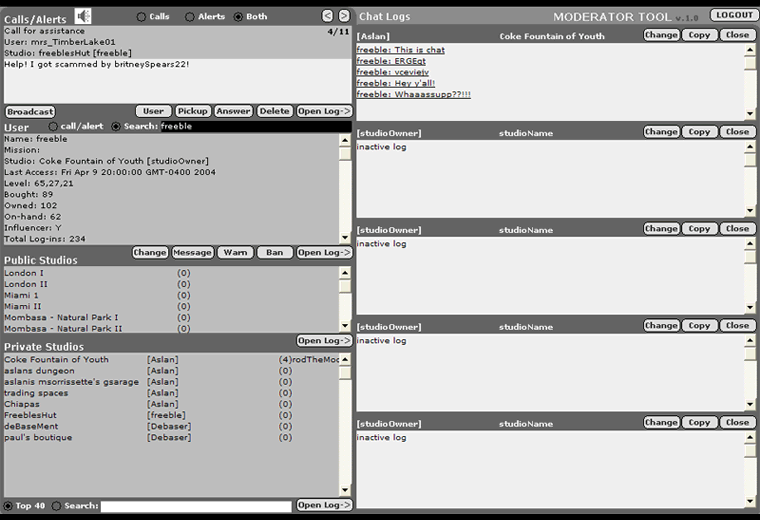Go to previous call with left arrow
760x520 pixels.
point(328,16)
